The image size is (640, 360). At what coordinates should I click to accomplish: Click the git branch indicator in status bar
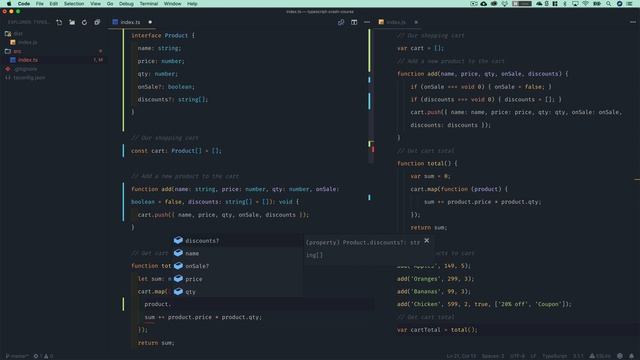coord(17,356)
